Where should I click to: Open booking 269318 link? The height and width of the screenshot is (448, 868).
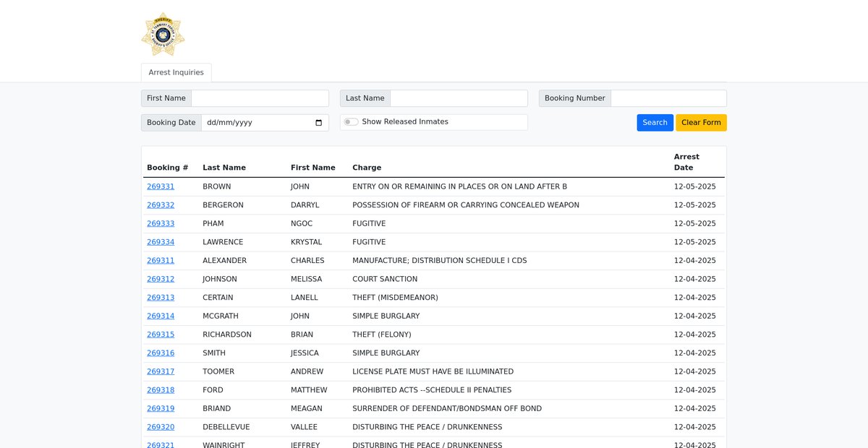pos(161,390)
